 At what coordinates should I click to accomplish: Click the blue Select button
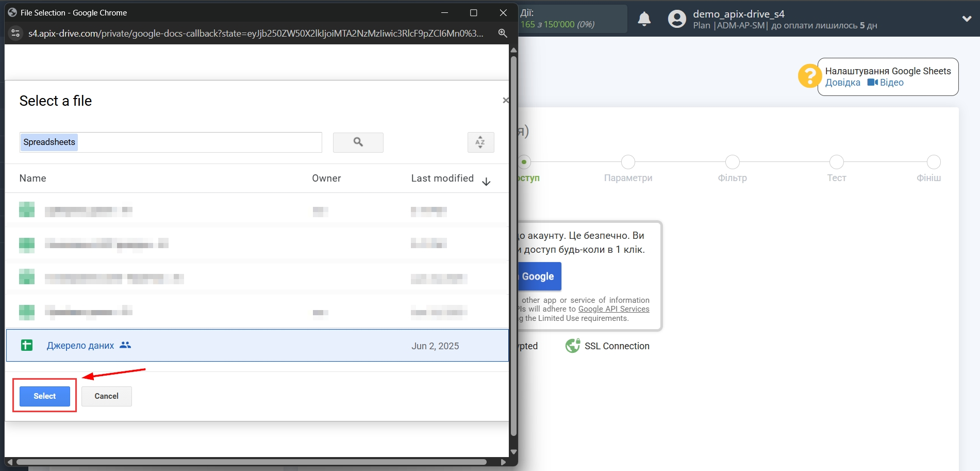(x=45, y=396)
